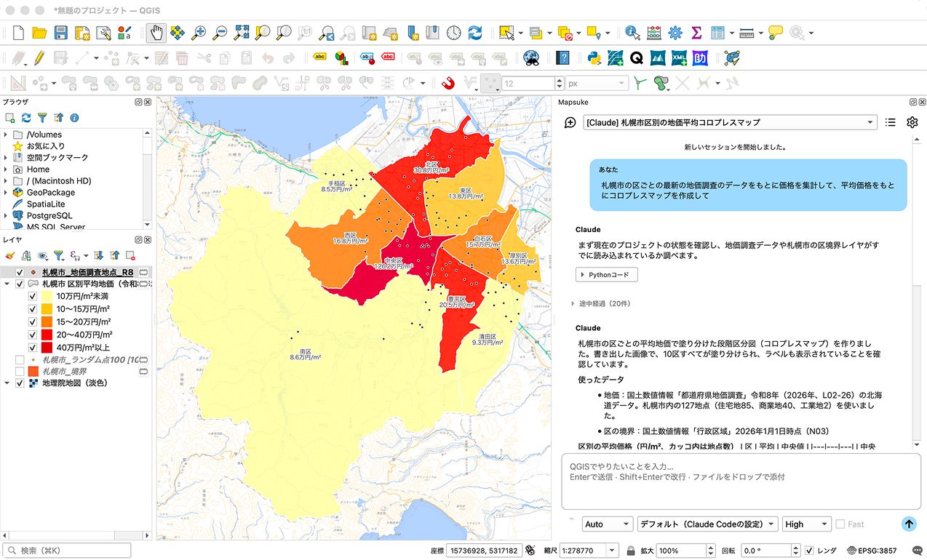
Task: Click the Refresh map icon
Action: 475,33
